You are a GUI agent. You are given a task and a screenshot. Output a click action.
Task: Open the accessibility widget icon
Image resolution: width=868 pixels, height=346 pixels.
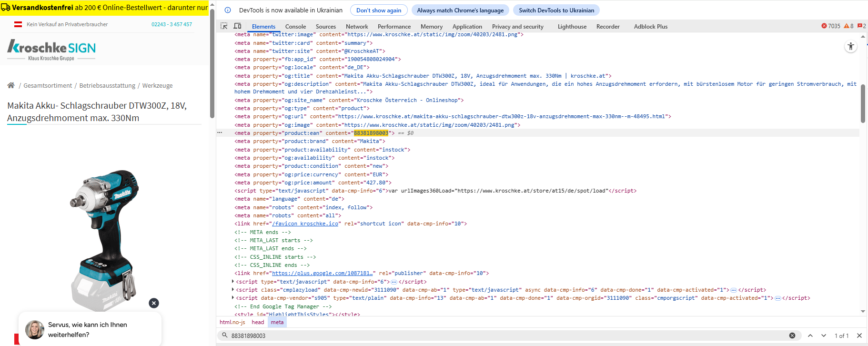point(851,46)
